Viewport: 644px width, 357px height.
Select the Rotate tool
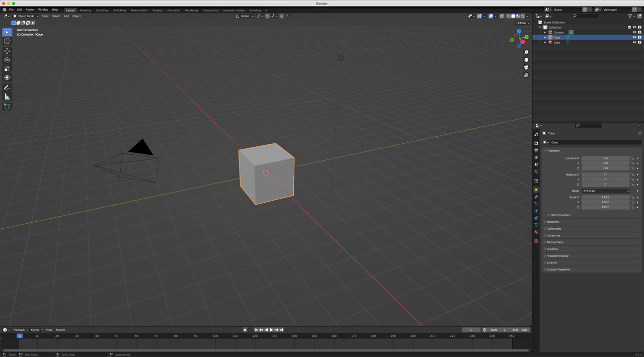tap(7, 60)
